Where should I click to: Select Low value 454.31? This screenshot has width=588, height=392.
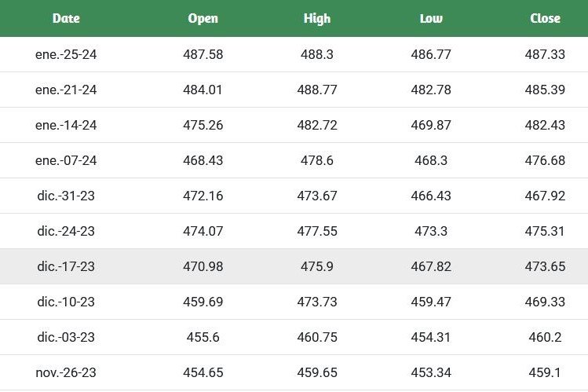(x=431, y=337)
